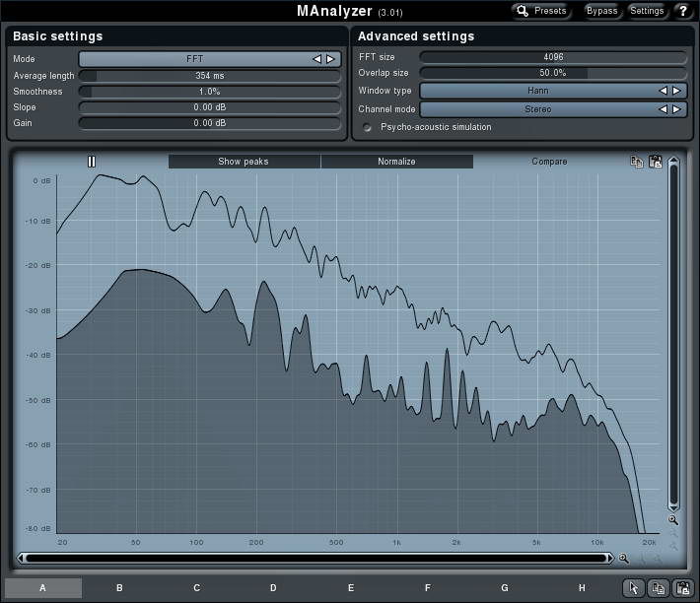Toggle Show peaks
700x603 pixels.
coord(245,162)
